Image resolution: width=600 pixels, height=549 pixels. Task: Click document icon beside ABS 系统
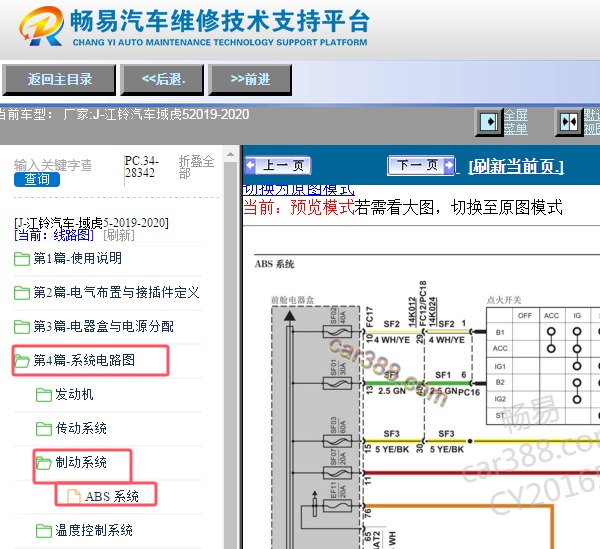74,497
